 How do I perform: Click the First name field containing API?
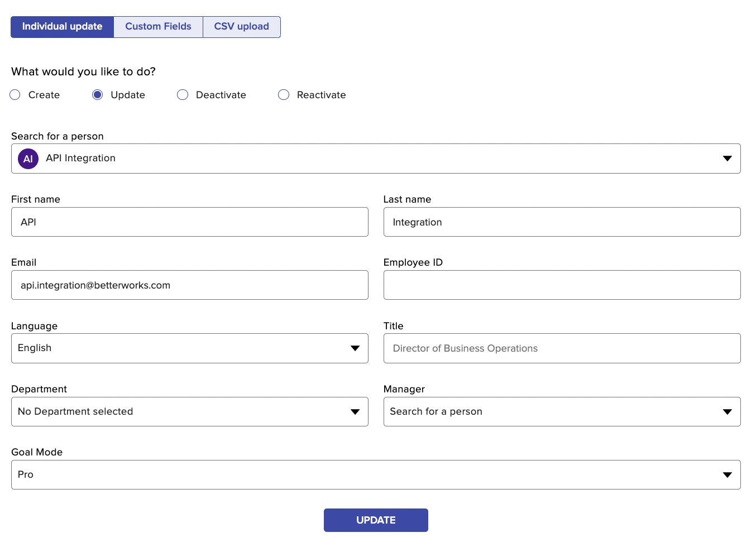(190, 222)
